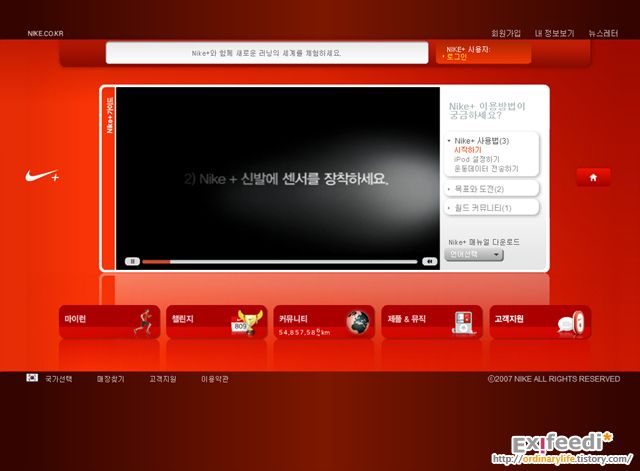Select 시작하기 guide item

468,150
